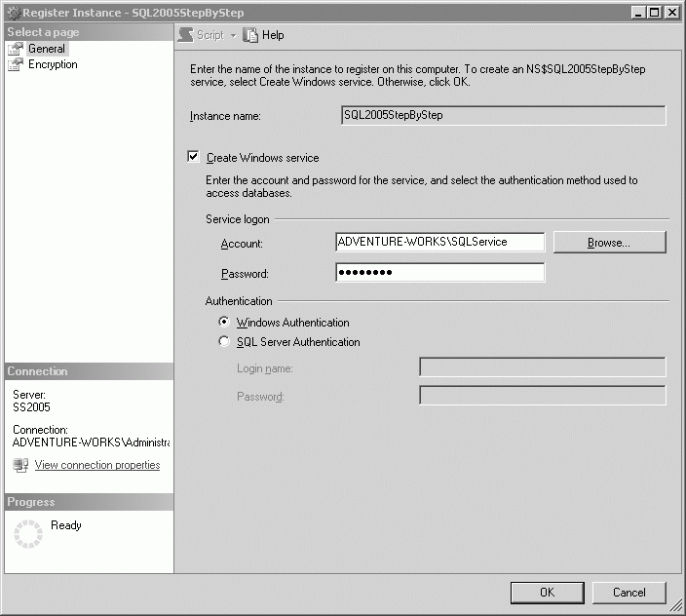
Task: Select SQL Server Authentication radio button
Action: pos(224,341)
